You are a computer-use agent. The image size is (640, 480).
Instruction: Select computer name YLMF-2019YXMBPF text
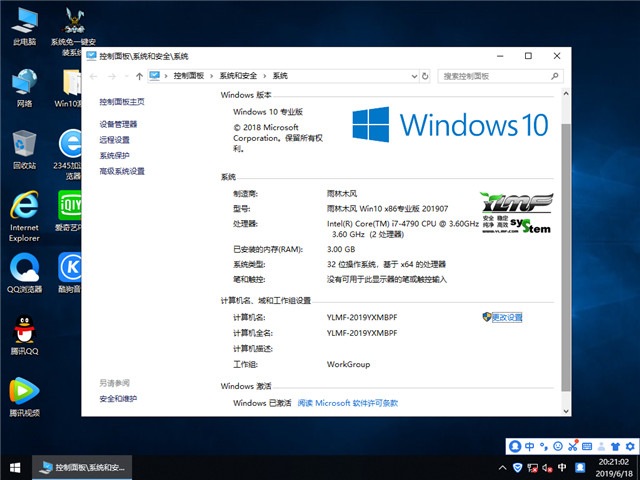click(362, 317)
